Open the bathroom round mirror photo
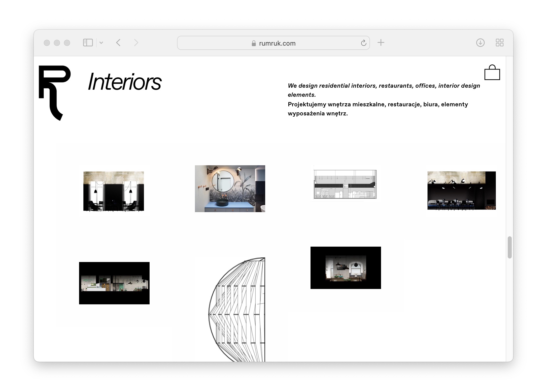 point(230,188)
